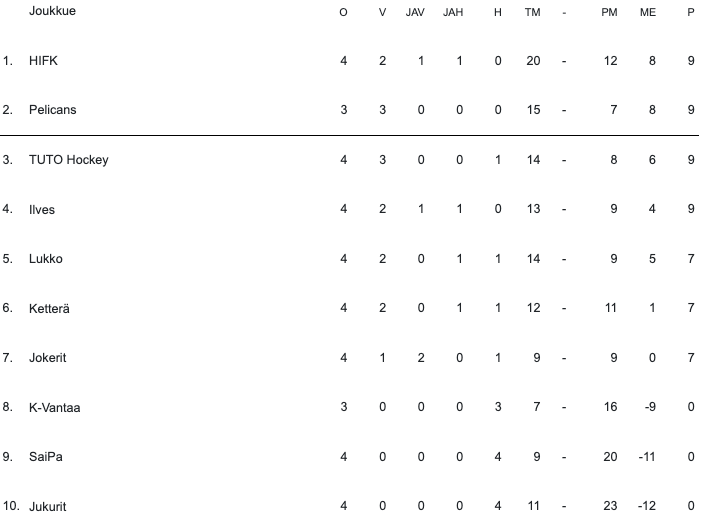Click the ME column header
The height and width of the screenshot is (522, 704).
tap(648, 13)
